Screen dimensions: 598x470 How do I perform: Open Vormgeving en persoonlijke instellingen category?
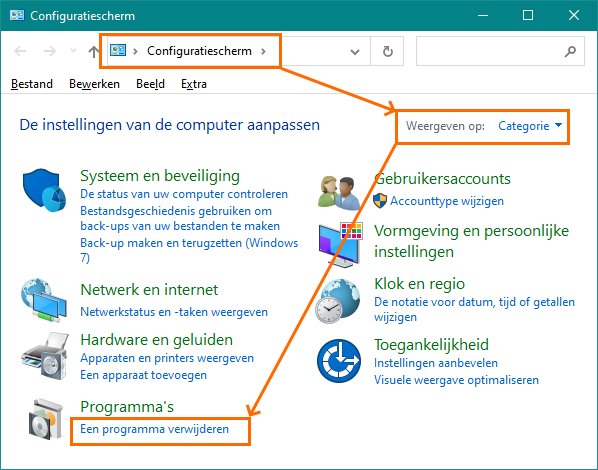(471, 241)
